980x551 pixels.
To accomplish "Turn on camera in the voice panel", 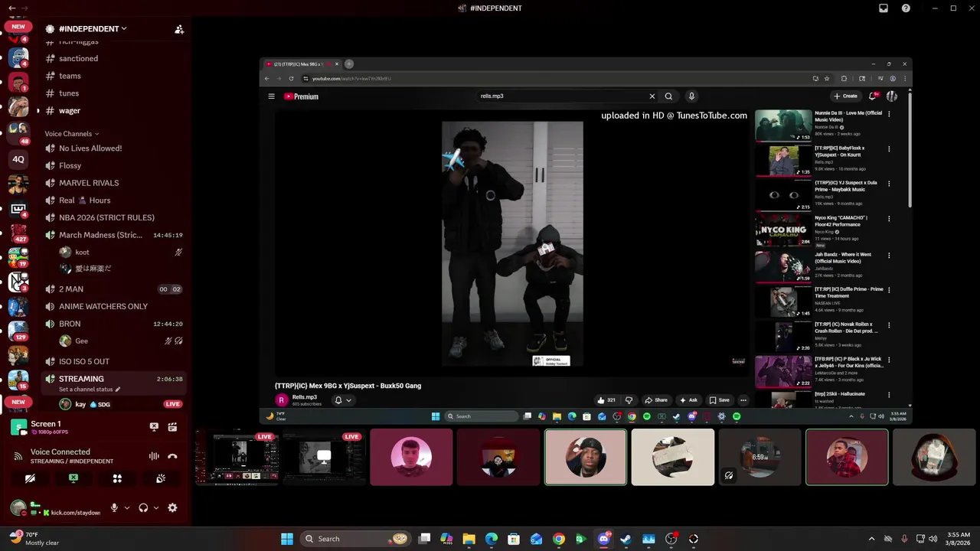I will [30, 478].
